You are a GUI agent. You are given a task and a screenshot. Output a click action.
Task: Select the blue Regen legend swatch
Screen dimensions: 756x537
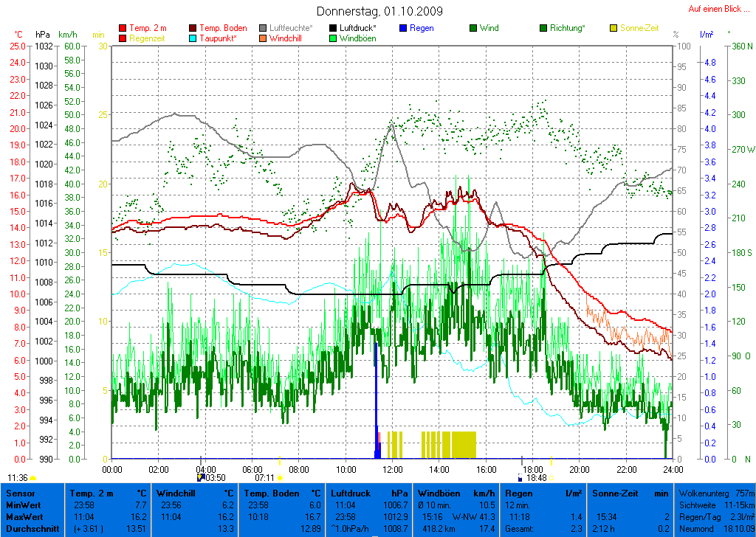coord(403,29)
